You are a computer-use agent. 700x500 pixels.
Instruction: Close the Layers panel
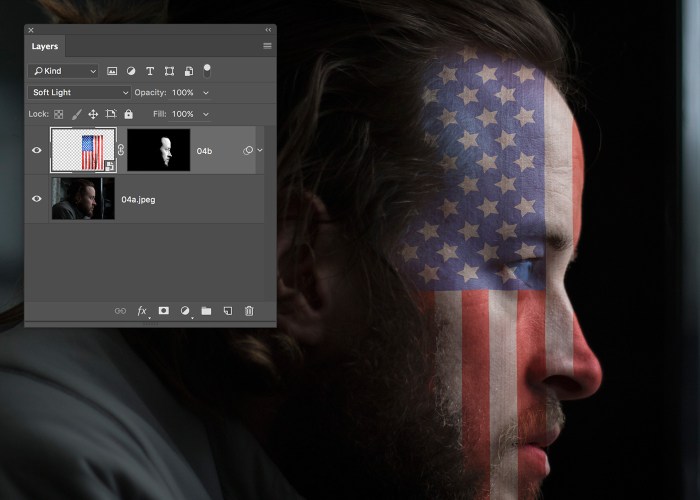click(31, 30)
